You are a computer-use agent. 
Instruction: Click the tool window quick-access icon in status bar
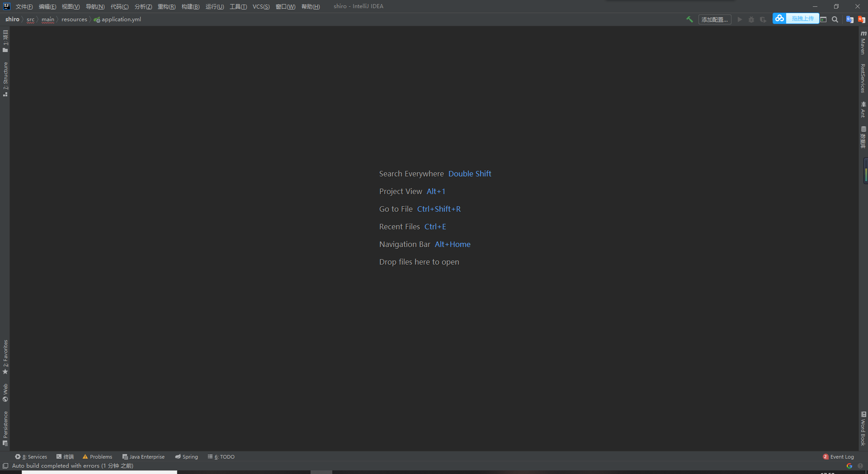[x=5, y=466]
